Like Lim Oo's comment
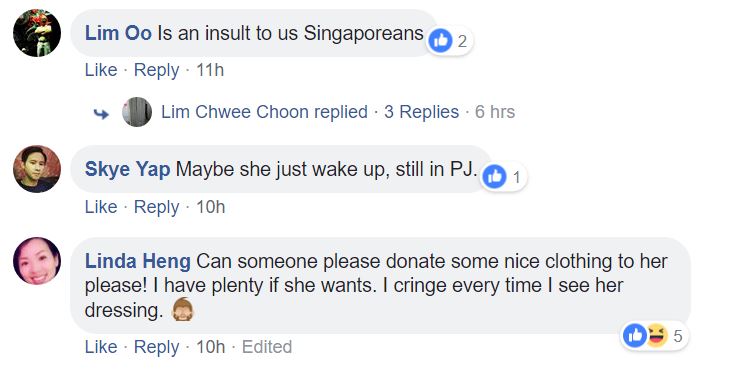 point(101,70)
